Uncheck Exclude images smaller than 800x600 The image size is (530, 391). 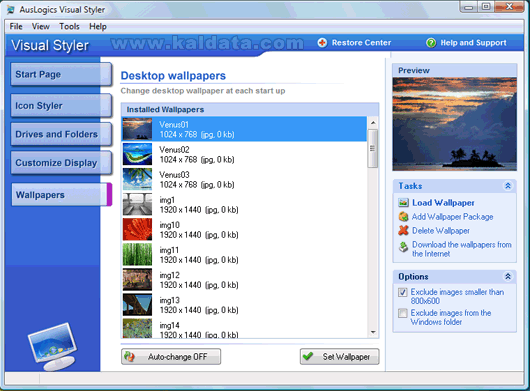(402, 292)
